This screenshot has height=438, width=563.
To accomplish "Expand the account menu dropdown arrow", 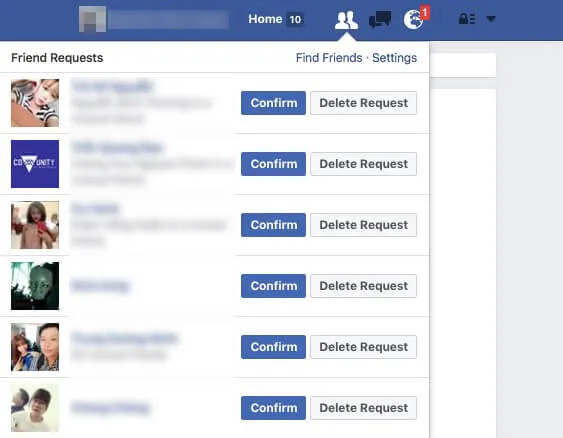I will (491, 19).
